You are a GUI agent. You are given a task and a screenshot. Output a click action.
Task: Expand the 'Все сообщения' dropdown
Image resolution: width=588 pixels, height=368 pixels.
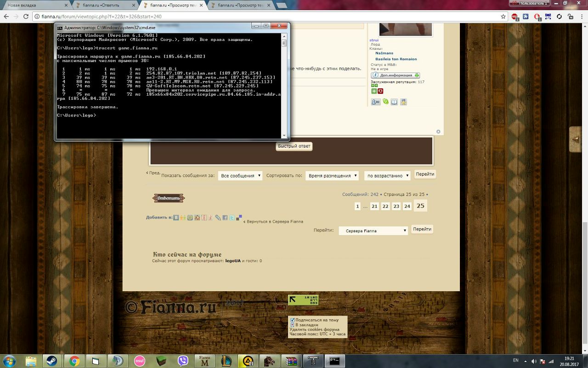click(x=240, y=176)
